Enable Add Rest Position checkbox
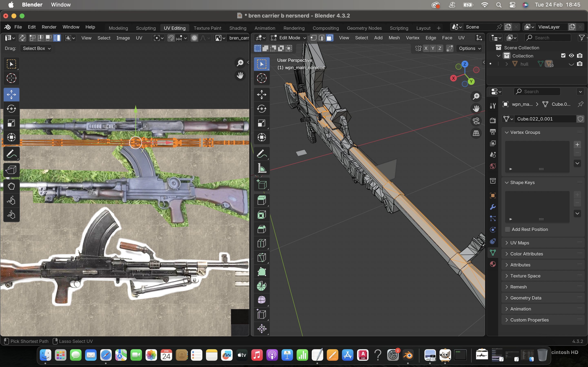 [x=508, y=229]
